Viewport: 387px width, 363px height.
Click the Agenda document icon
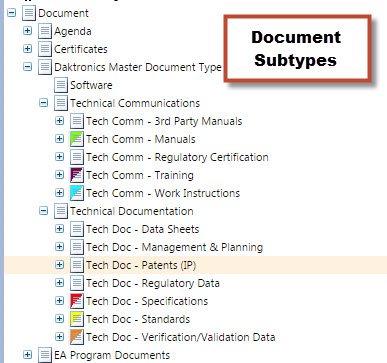click(44, 31)
